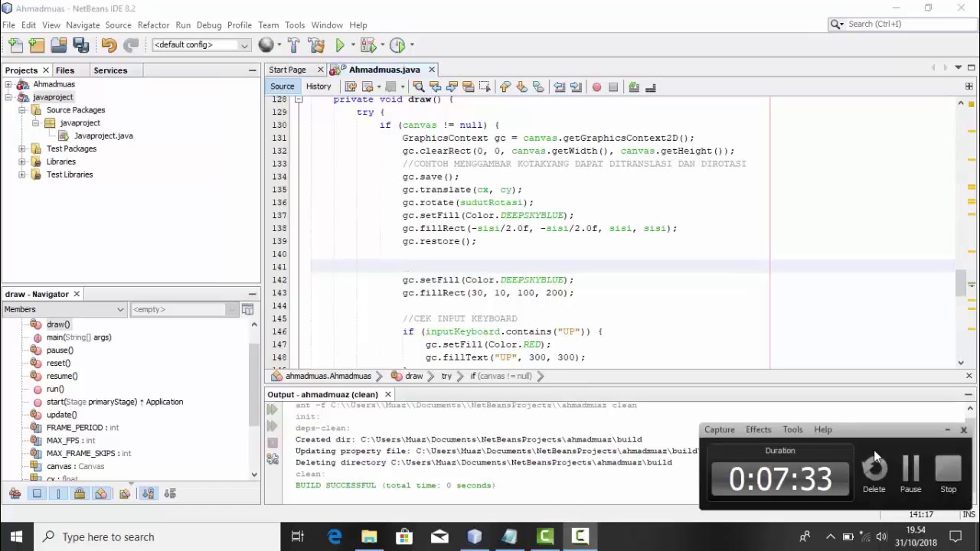Click the Source view button
The height and width of the screenshot is (551, 980).
[x=282, y=86]
